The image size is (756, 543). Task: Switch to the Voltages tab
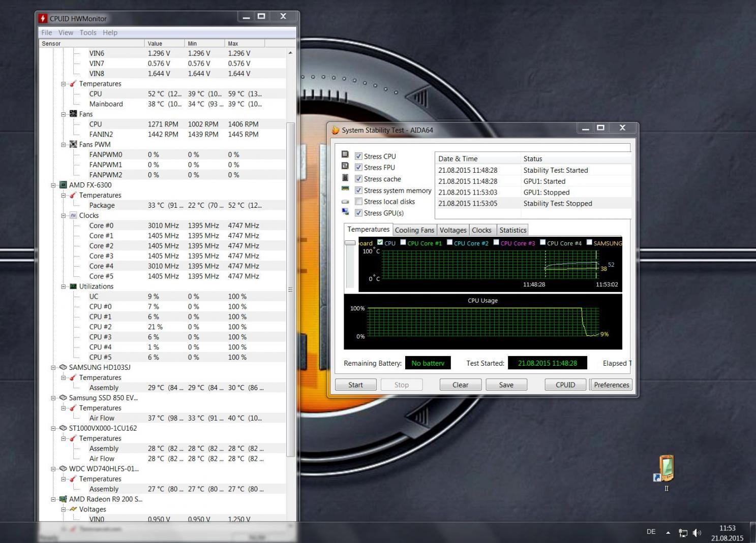pos(453,230)
